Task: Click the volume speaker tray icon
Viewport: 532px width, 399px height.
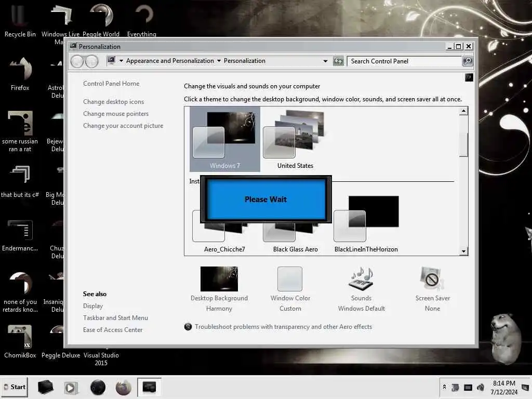Action: (481, 387)
